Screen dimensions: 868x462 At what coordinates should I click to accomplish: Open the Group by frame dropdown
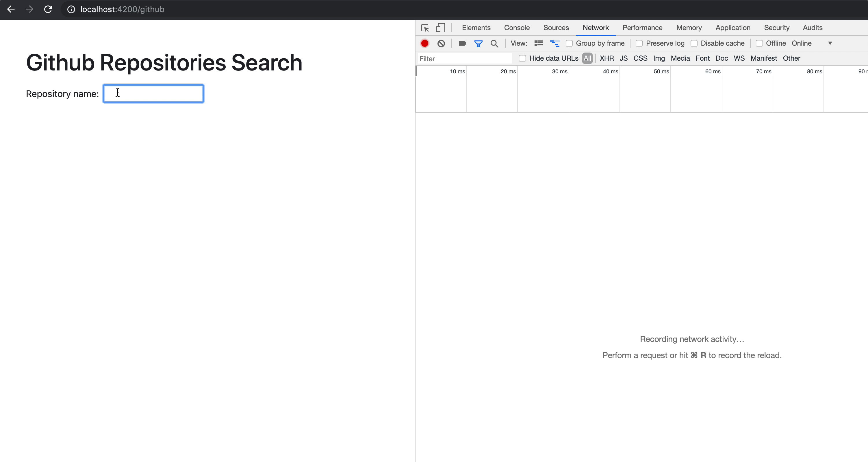click(x=569, y=43)
